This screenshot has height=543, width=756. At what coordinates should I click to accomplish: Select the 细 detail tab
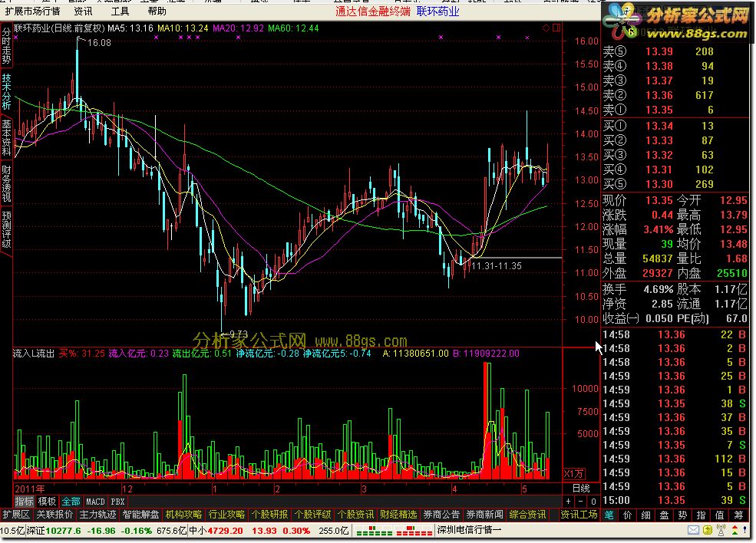point(645,515)
